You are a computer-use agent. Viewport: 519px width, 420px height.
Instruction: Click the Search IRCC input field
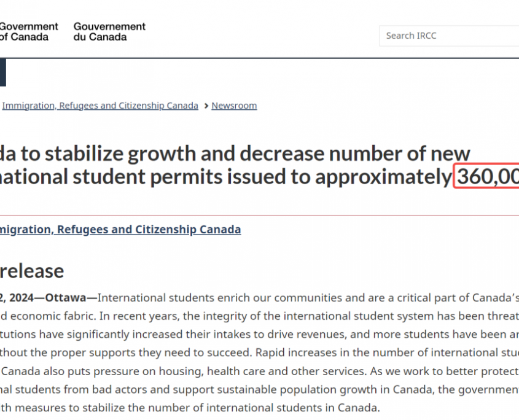[449, 36]
